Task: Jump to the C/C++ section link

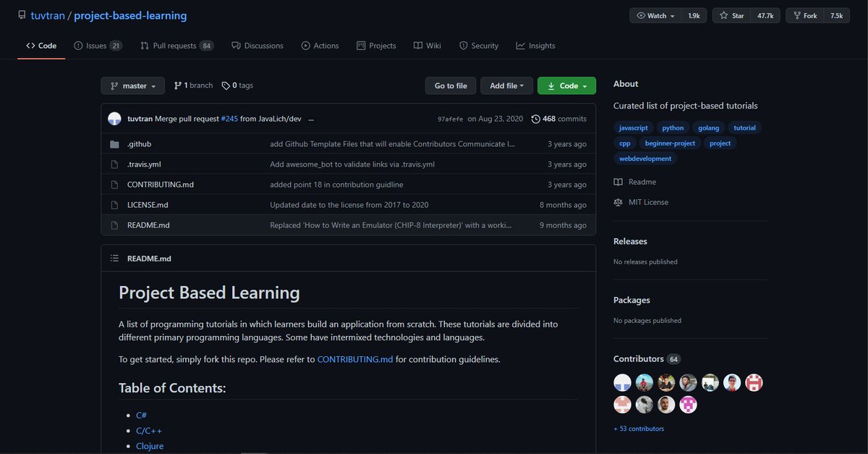Action: pos(149,431)
